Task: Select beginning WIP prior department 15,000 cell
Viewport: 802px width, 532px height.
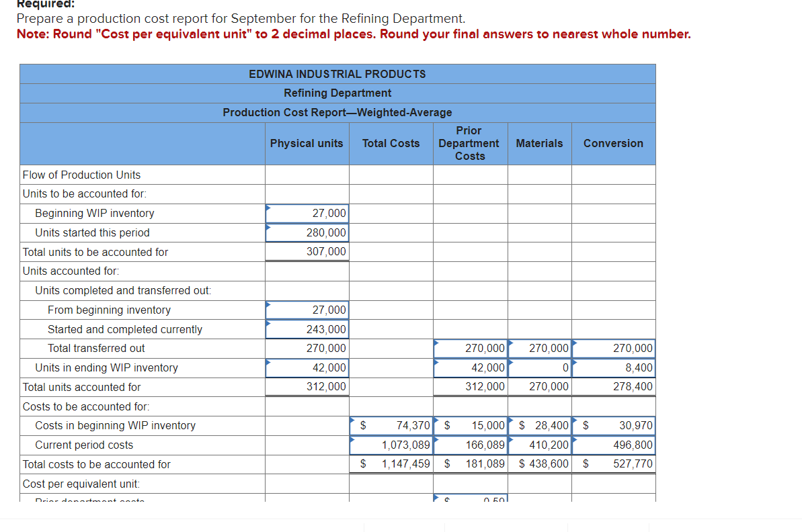Action: click(x=471, y=426)
